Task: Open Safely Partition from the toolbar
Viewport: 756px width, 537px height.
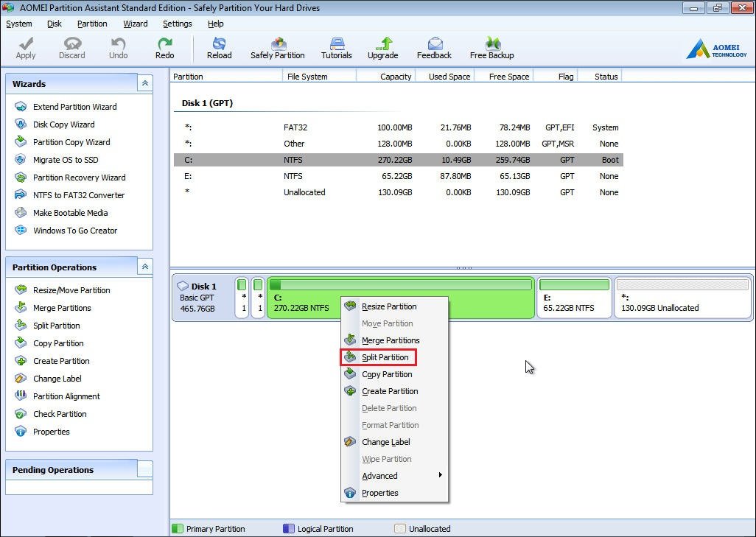Action: pos(277,48)
